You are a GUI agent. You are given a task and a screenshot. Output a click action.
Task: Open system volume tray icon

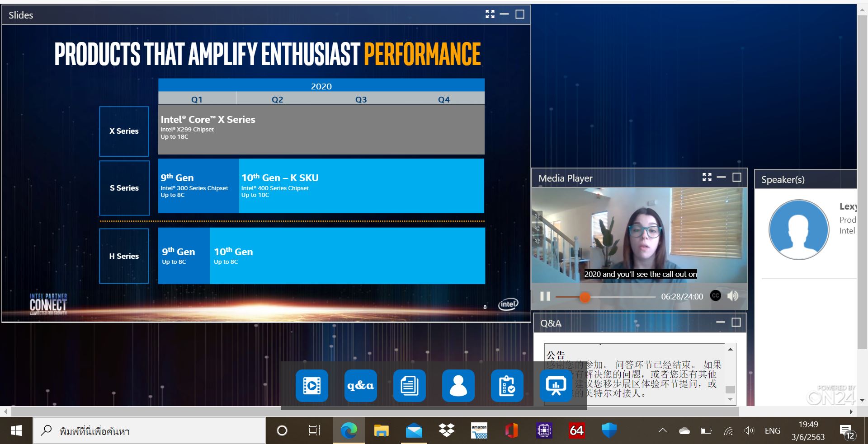(749, 431)
